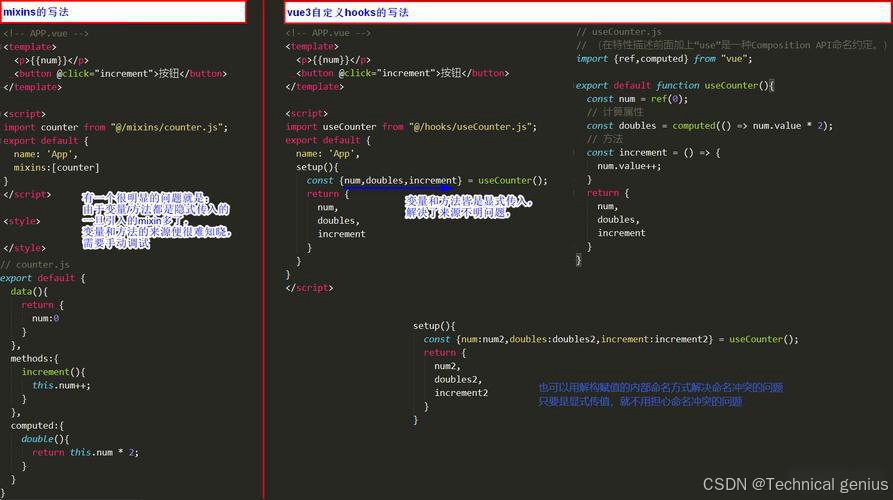Viewport: 893px width, 500px height.
Task: Click the "data(){" line
Action: 29,291
